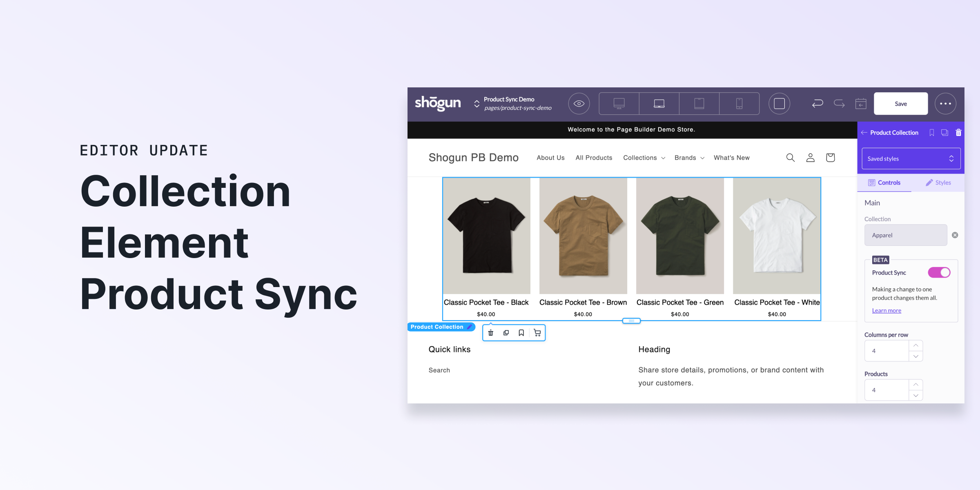The width and height of the screenshot is (980, 490).
Task: Click the duplicate icon in floating toolbar
Action: coord(506,333)
